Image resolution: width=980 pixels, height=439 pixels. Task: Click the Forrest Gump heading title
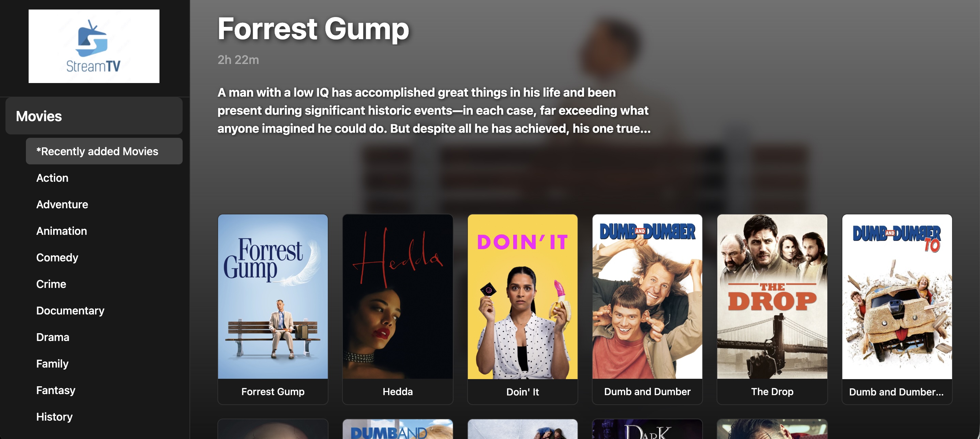coord(313,29)
